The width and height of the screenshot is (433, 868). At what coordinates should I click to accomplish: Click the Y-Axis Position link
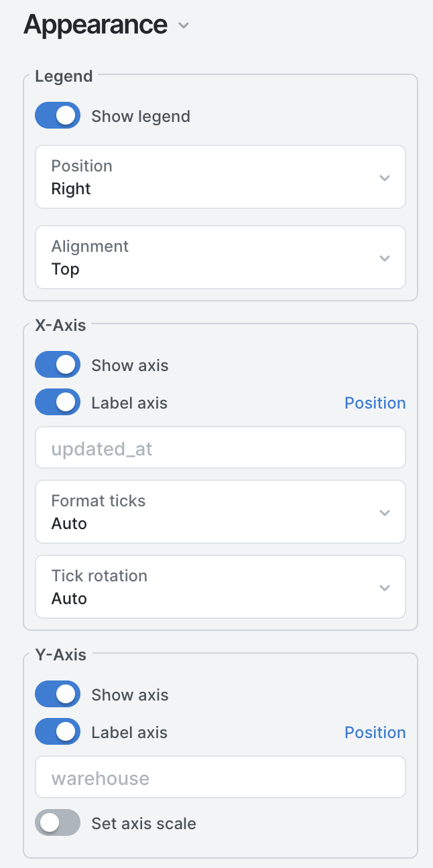click(x=375, y=732)
